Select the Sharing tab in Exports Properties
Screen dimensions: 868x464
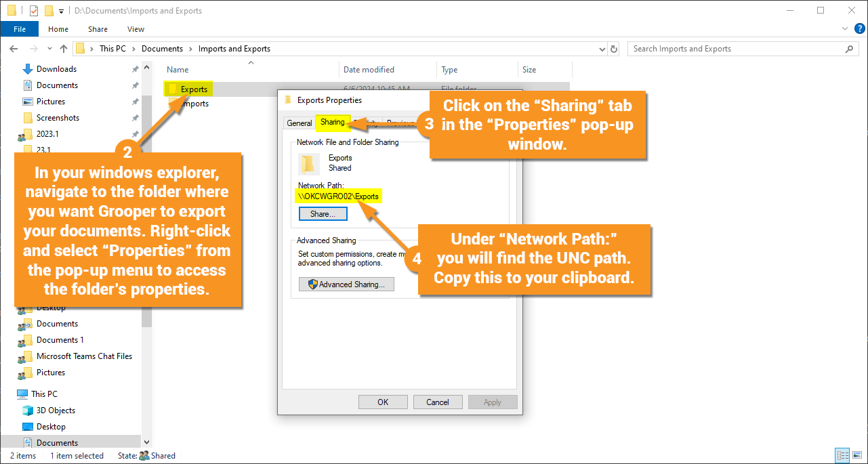click(332, 123)
